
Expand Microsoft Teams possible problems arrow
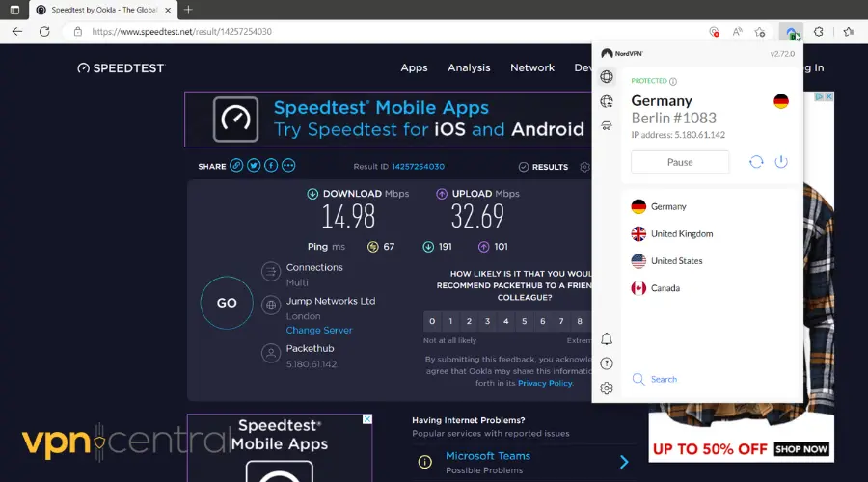[624, 462]
